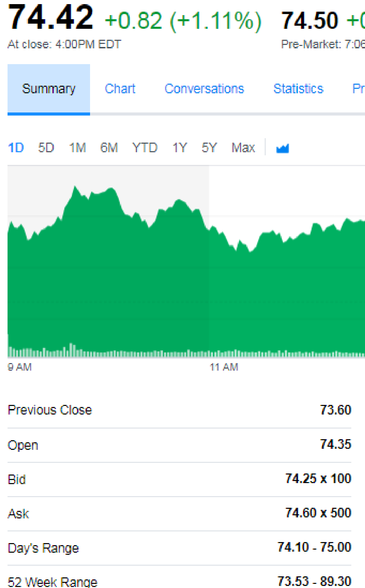Go to the Statistics tab

(x=298, y=89)
